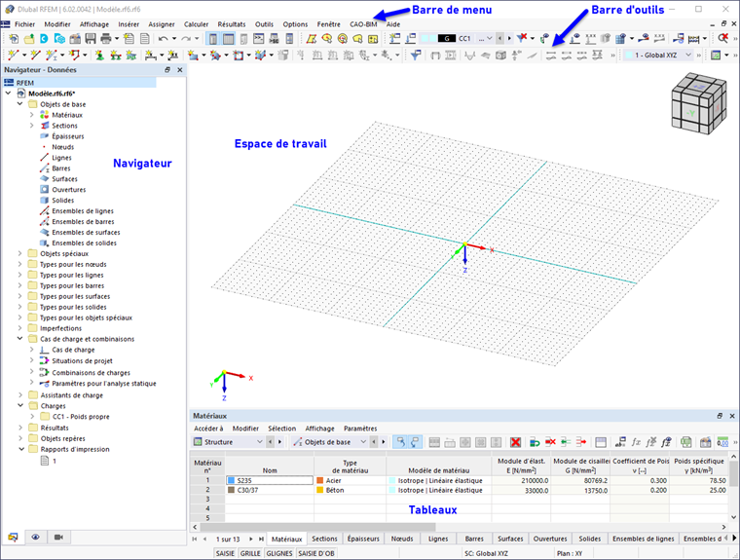Close the Navigateur - Données panel
The height and width of the screenshot is (560, 740).
coord(180,69)
